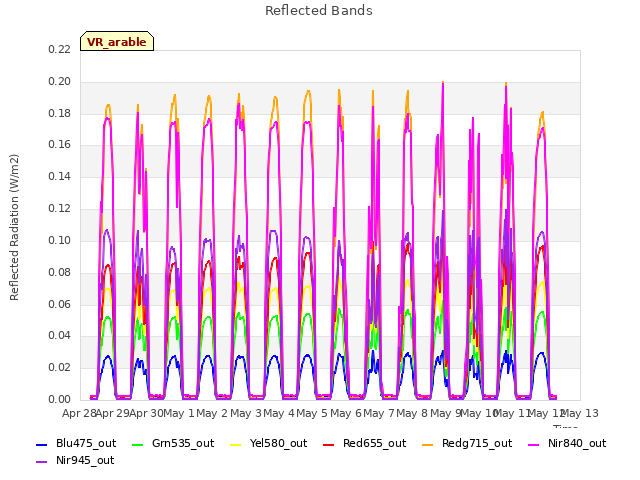Select the Grn535_out legend label
The width and height of the screenshot is (640, 480).
(183, 443)
